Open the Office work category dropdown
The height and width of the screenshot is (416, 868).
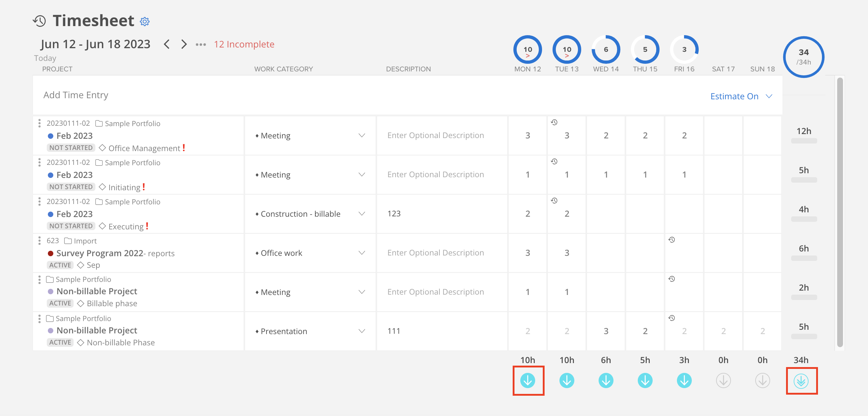[361, 253]
